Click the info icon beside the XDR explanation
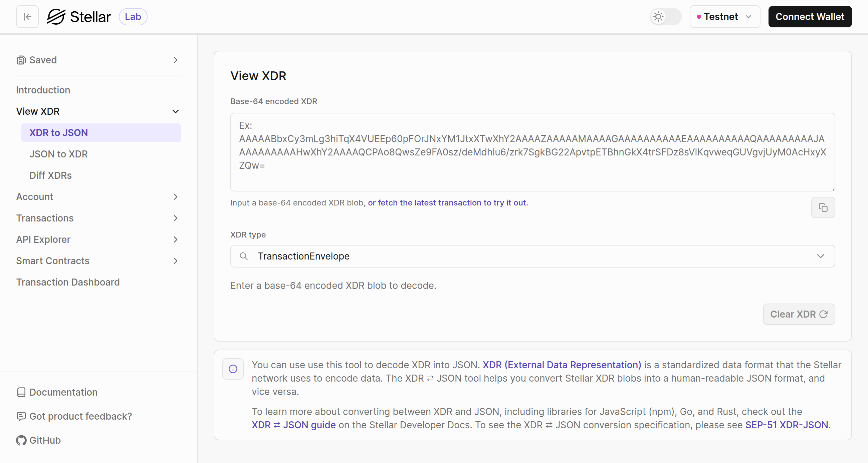868x463 pixels. click(x=233, y=368)
